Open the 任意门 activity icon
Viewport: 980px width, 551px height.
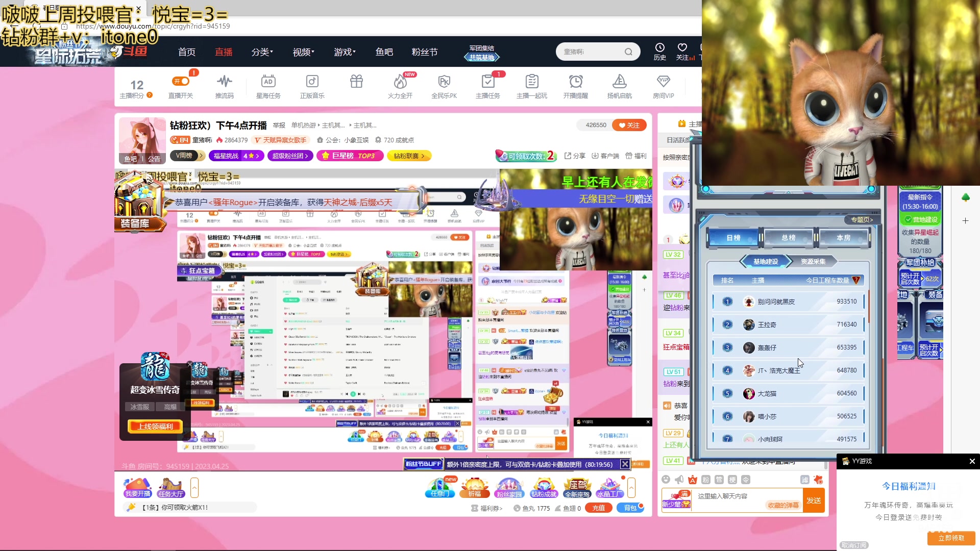coord(440,488)
